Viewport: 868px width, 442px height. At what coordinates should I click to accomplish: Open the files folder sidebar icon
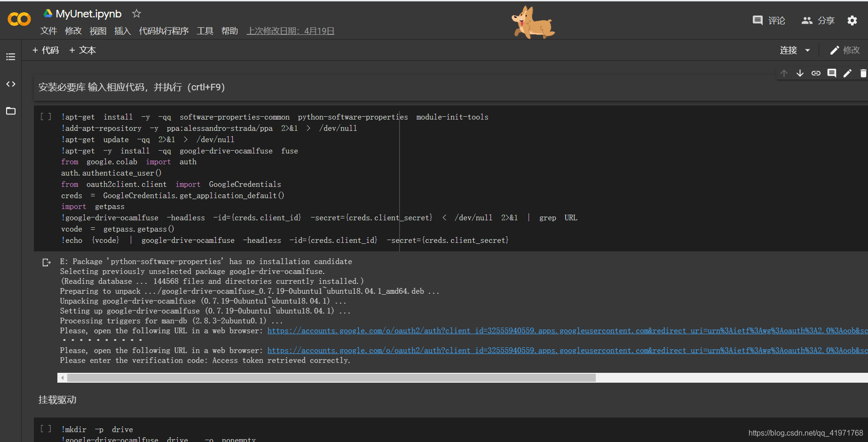pyautogui.click(x=10, y=111)
